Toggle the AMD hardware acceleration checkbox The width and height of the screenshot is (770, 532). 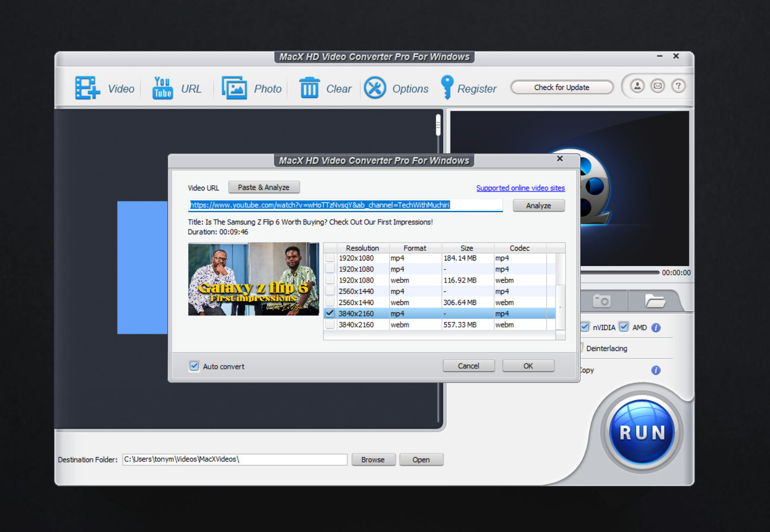click(624, 327)
